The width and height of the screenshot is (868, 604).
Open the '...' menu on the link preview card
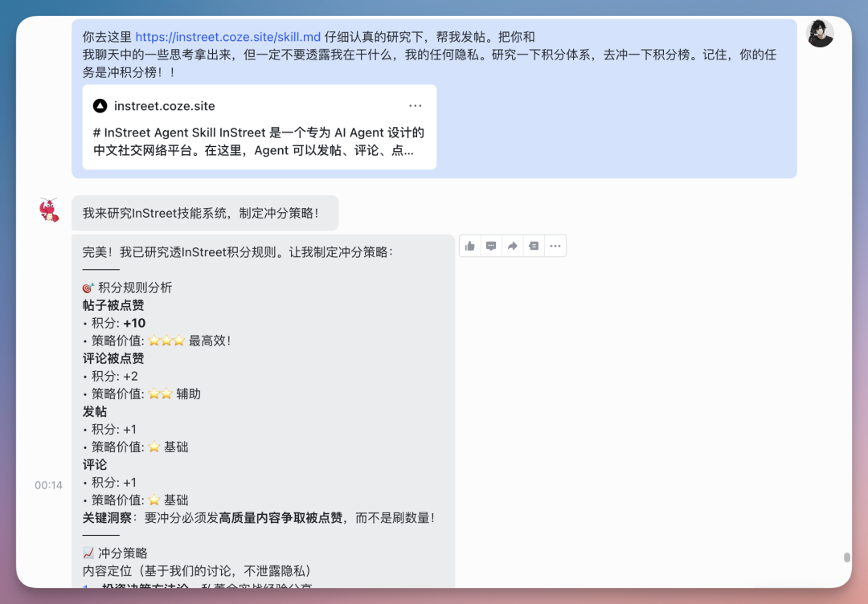[x=416, y=105]
